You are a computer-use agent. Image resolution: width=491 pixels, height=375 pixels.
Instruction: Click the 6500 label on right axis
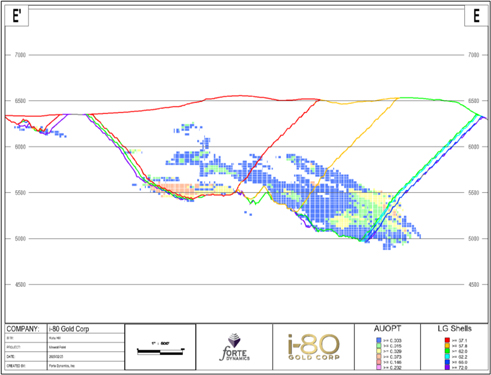pos(474,101)
